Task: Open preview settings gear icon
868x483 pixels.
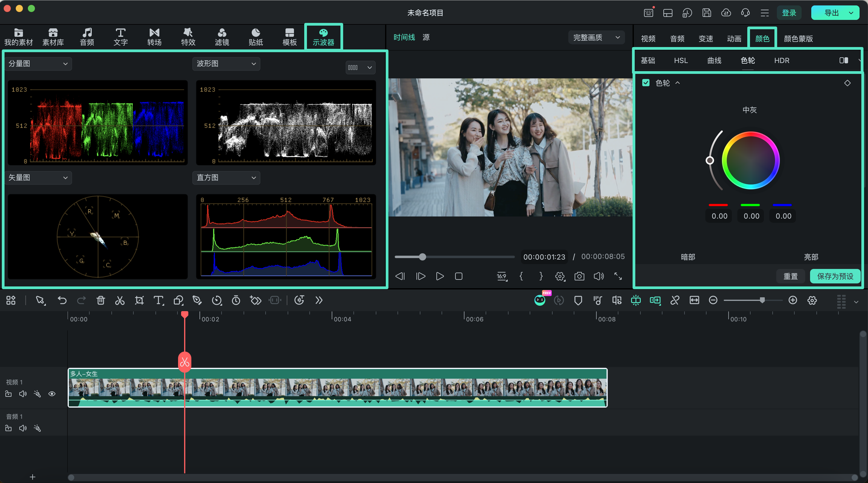Action: point(560,276)
